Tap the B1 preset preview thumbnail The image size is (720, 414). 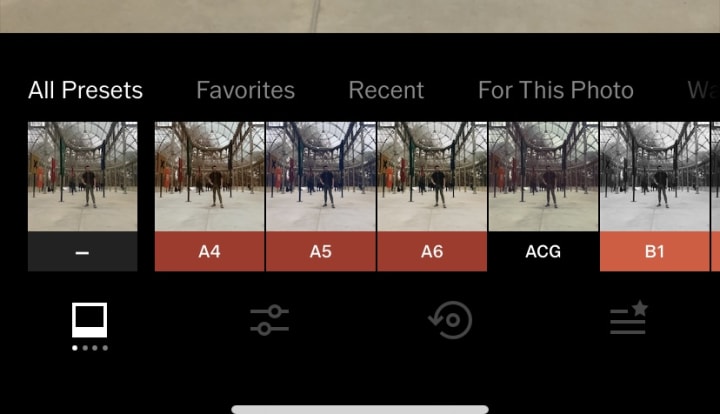pyautogui.click(x=655, y=177)
